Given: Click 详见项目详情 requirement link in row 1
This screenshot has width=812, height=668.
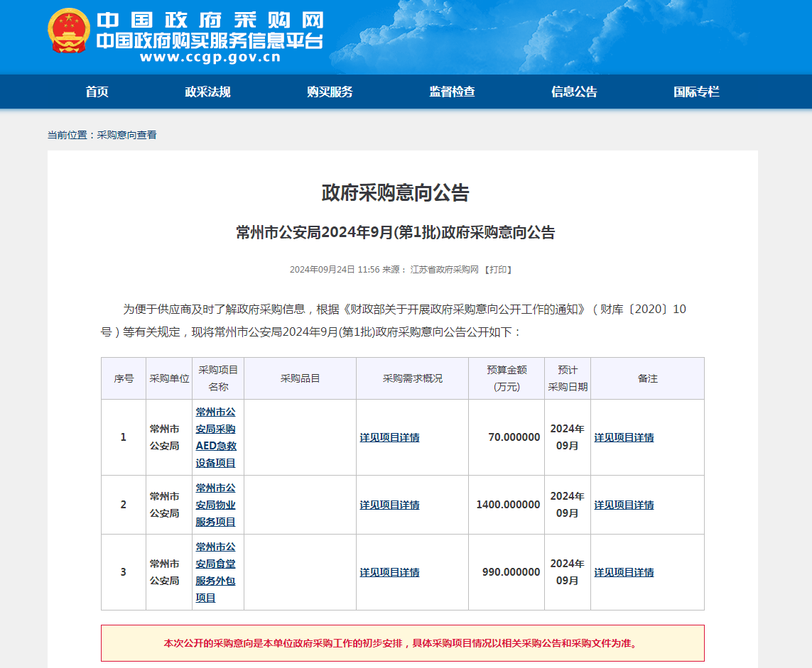Looking at the screenshot, I should tap(389, 437).
